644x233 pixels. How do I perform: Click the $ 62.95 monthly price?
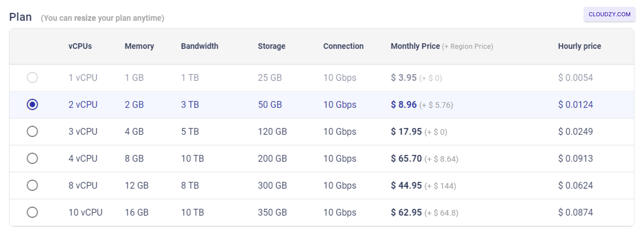coord(406,212)
